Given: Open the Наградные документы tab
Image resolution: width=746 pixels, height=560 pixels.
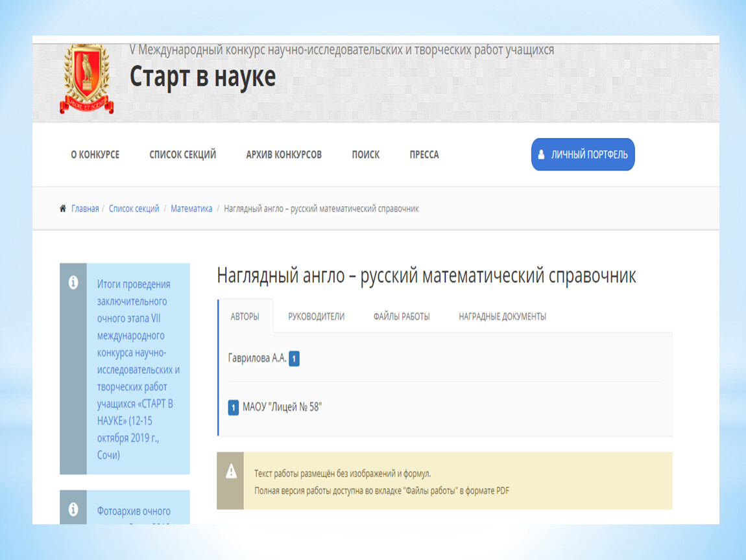Looking at the screenshot, I should click(502, 316).
